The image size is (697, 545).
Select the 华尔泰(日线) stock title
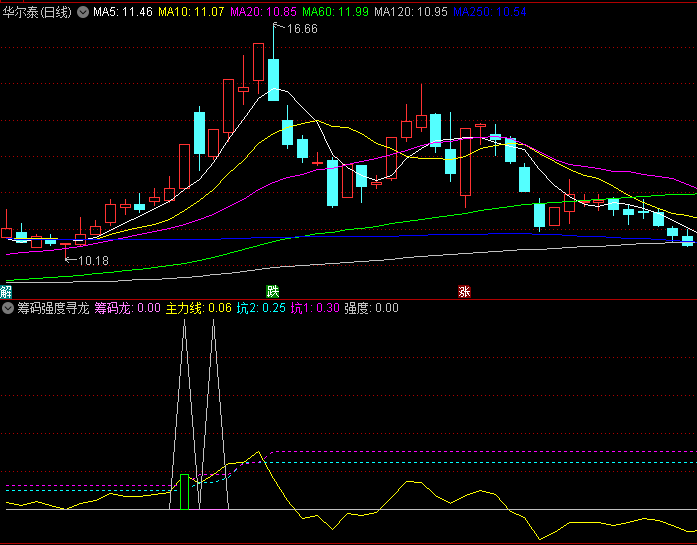pos(37,12)
